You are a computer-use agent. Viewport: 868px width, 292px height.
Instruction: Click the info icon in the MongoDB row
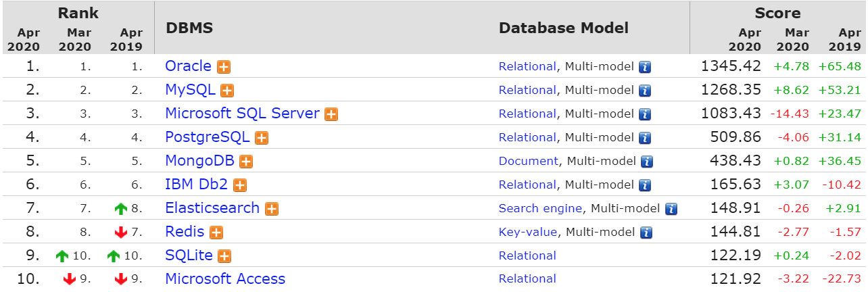[x=647, y=162]
